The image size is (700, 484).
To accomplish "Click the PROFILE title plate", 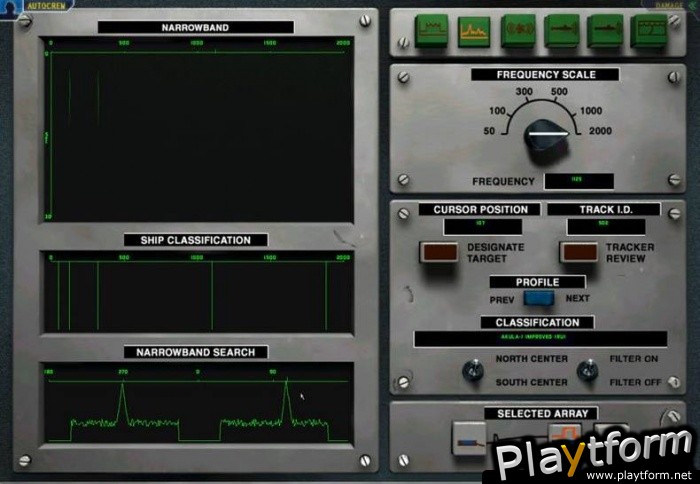I will tap(537, 282).
